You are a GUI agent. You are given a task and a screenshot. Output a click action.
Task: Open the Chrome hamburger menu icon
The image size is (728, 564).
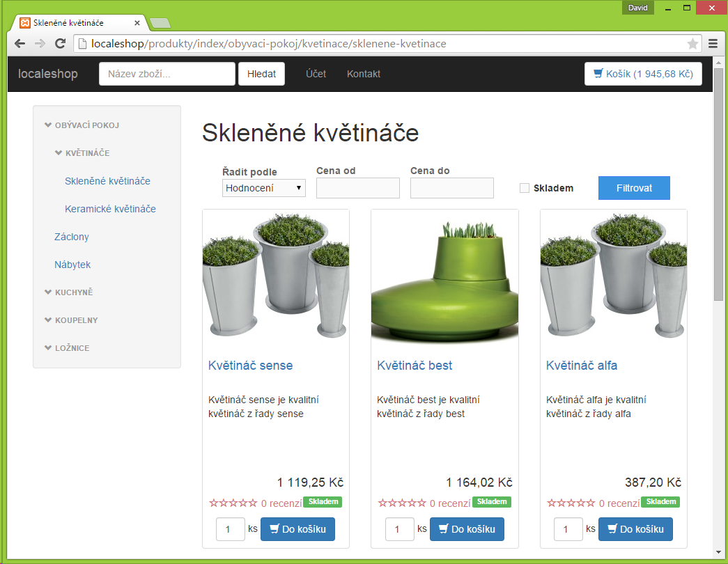[x=713, y=42]
